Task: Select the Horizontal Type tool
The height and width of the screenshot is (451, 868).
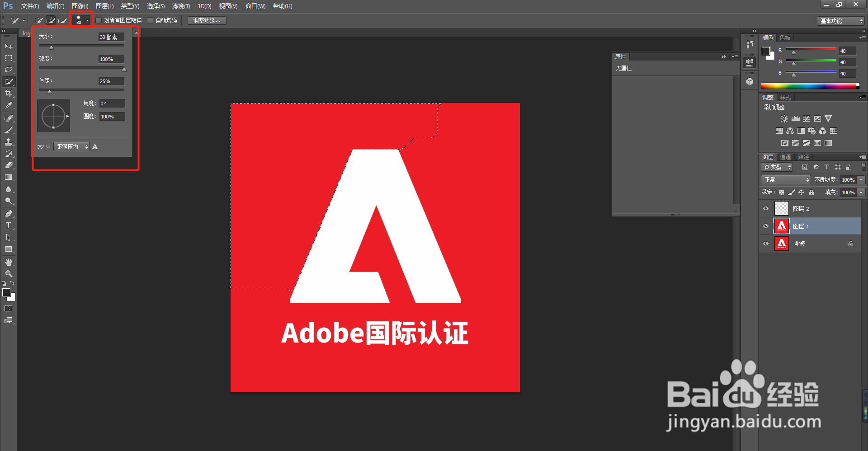Action: pyautogui.click(x=9, y=225)
